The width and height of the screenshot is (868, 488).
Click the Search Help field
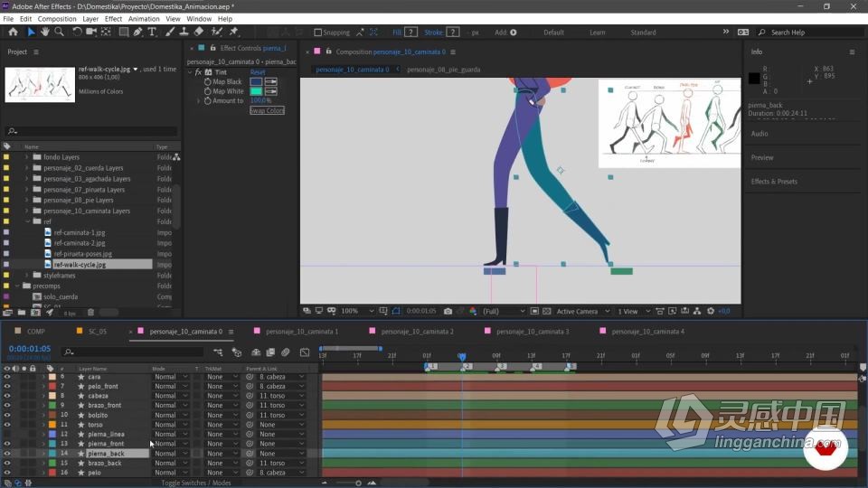pos(814,33)
